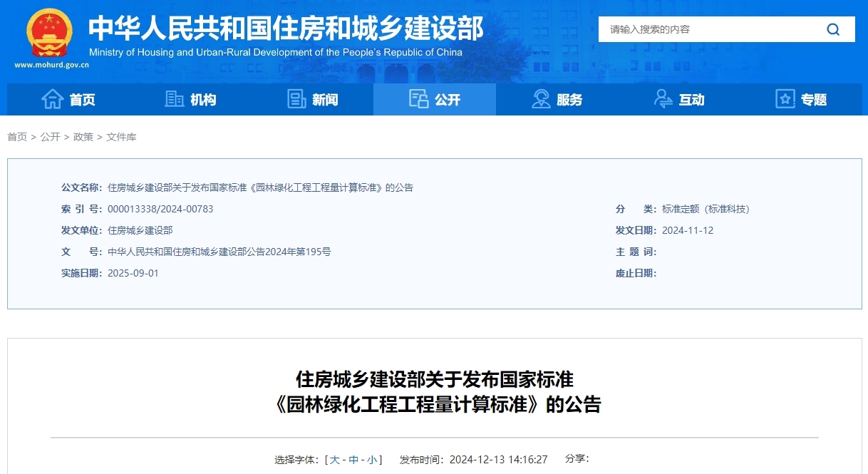Click the 分享 share label

pos(574,460)
